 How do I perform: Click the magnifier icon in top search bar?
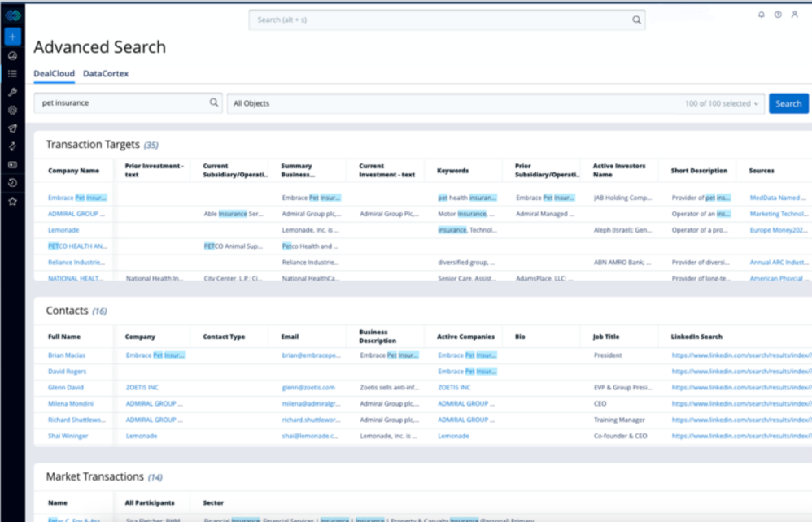tap(636, 20)
